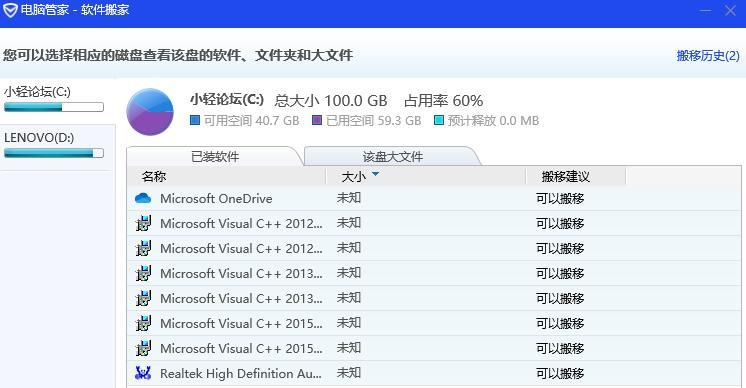Select the Microsoft OneDrive row's 可以搬移 cell

tap(560, 198)
